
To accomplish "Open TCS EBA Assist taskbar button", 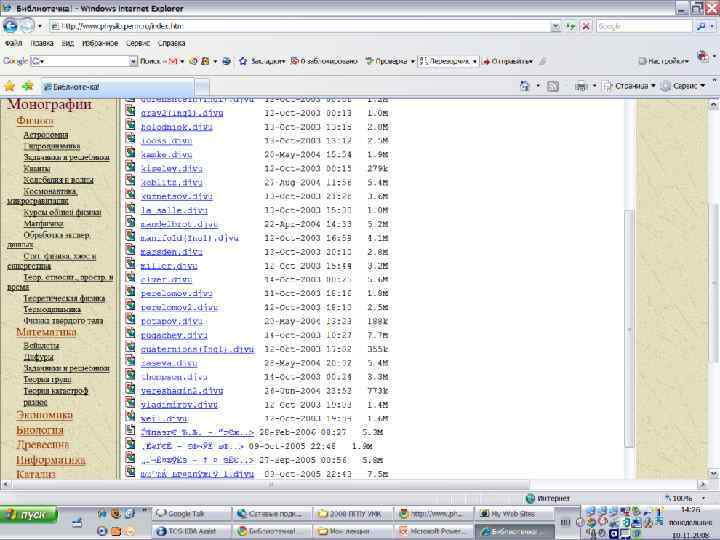I will click(192, 531).
